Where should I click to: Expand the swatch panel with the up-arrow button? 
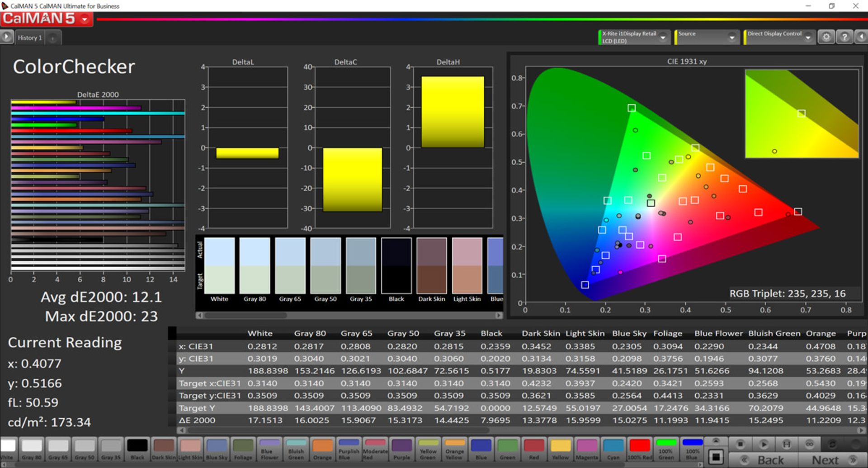pyautogui.click(x=716, y=440)
